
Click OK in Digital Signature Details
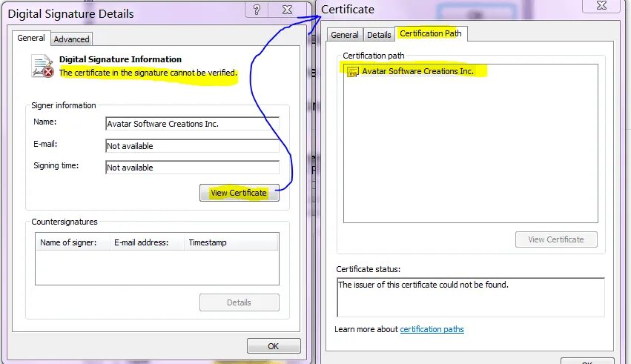coord(274,346)
